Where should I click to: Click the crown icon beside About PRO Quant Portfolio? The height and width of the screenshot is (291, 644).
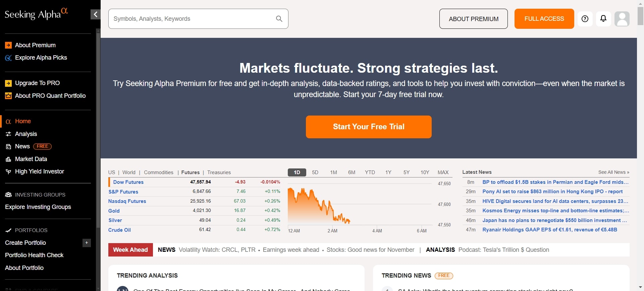point(8,96)
